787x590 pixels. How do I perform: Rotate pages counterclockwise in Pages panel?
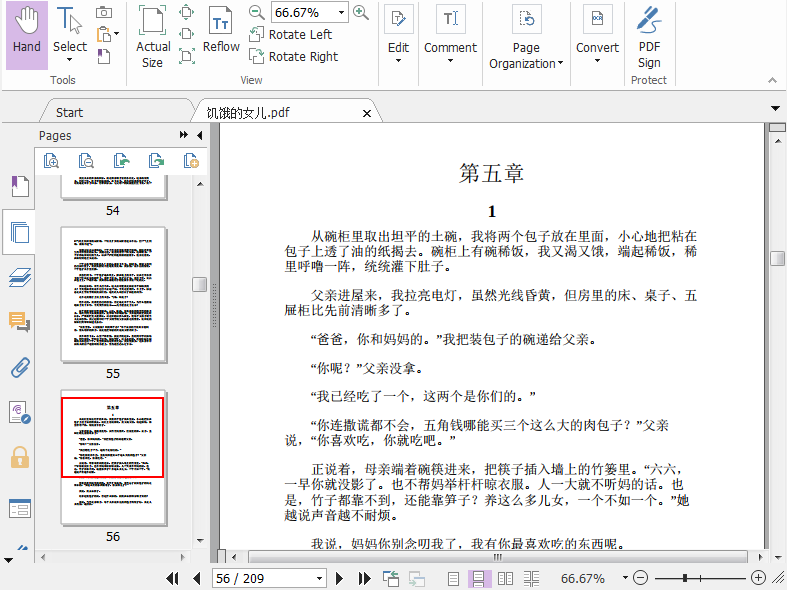121,161
